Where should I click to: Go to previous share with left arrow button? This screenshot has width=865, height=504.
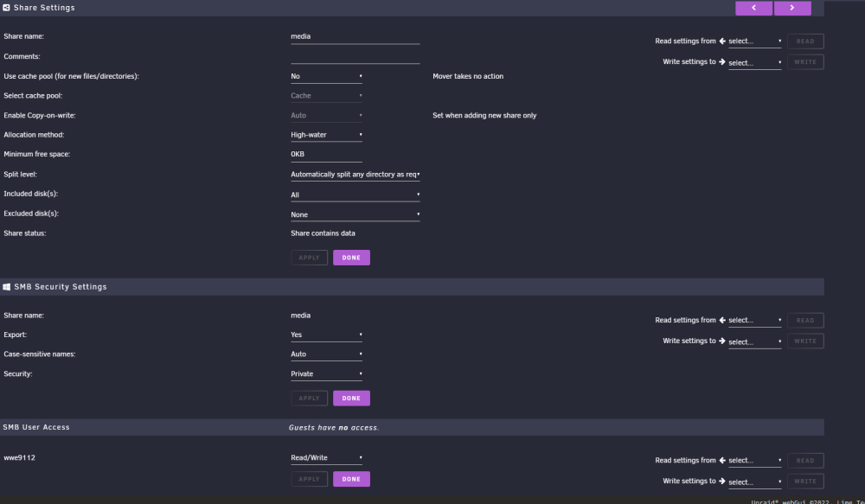tap(753, 8)
